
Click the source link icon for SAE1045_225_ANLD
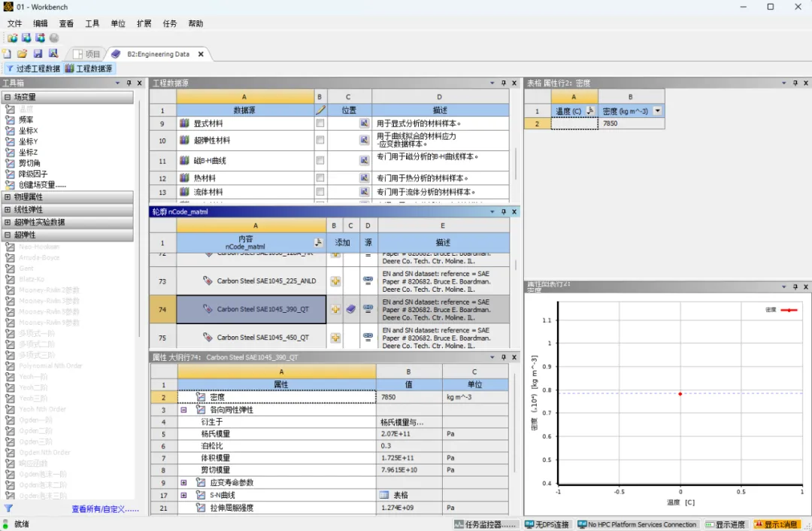tap(368, 281)
